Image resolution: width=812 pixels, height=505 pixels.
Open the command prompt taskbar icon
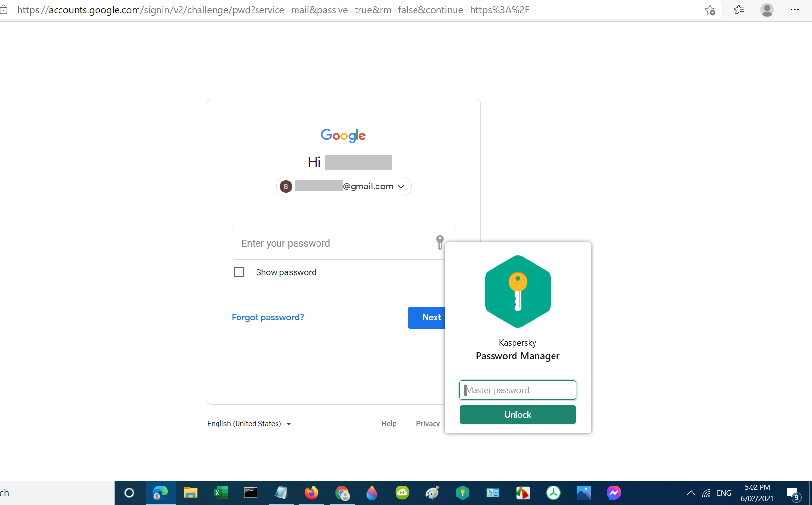(251, 493)
